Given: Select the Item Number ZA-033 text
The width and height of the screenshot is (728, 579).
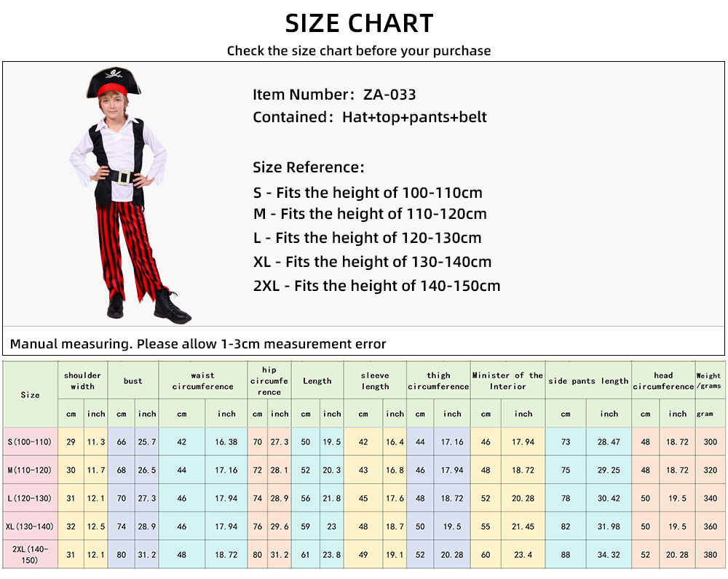Looking at the screenshot, I should coord(334,95).
